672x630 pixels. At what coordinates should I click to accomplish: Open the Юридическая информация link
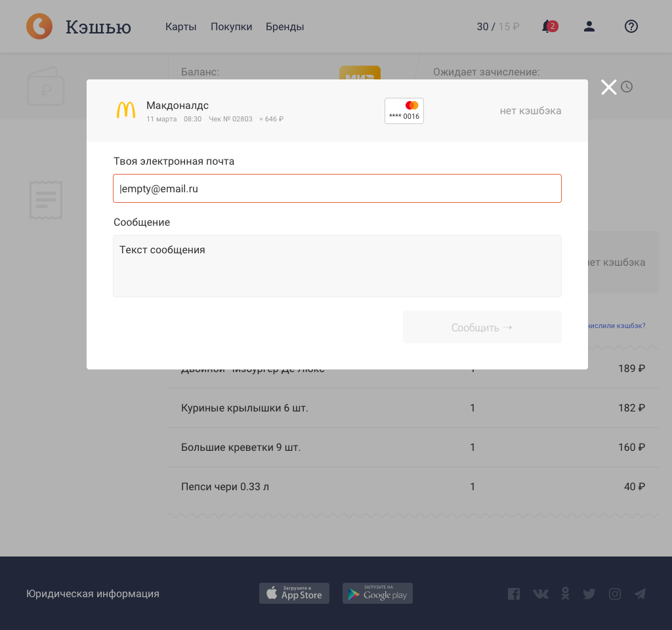[x=93, y=593]
